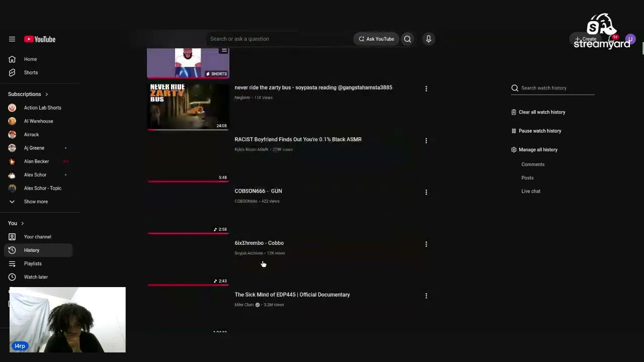Viewport: 644px width, 362px height.
Task: Open Alan Becker channel avatar
Action: [12, 161]
